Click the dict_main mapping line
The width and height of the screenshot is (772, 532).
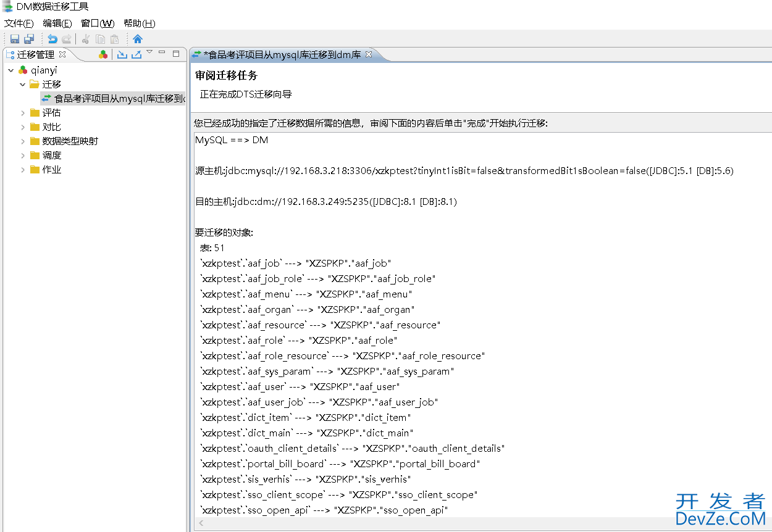(x=307, y=433)
